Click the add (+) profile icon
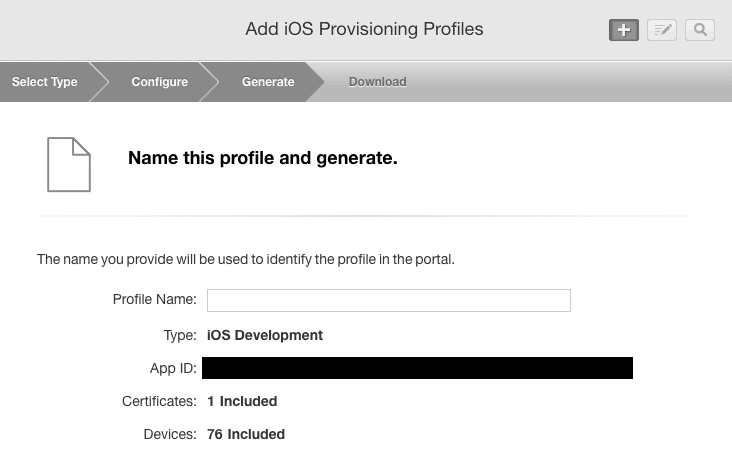Screen dimensions: 732x462 point(623,30)
